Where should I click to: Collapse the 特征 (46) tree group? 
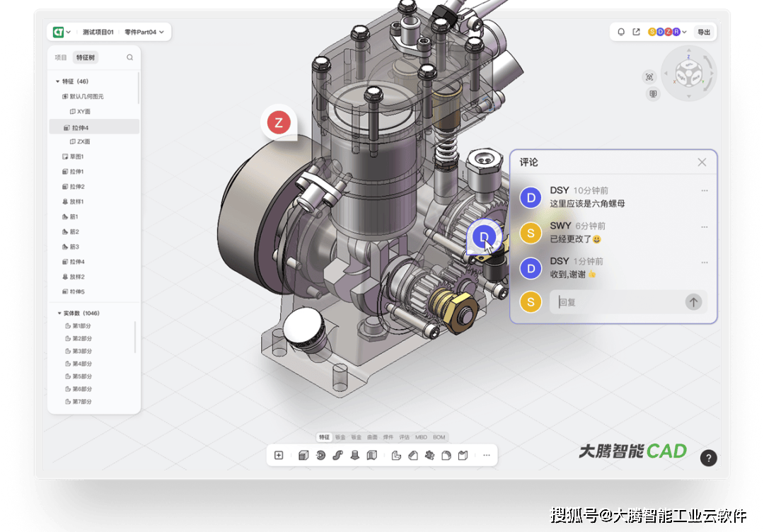click(58, 81)
